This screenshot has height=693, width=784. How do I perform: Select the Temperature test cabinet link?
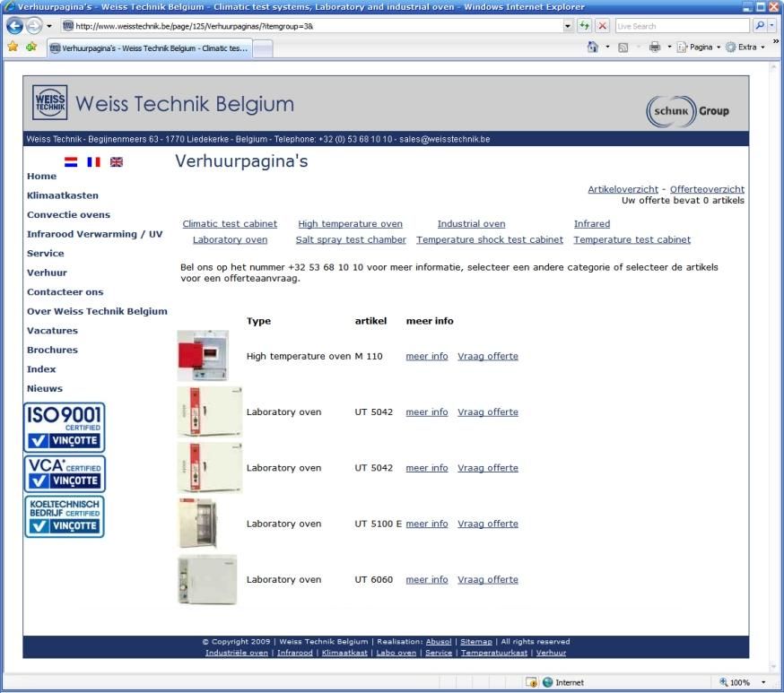coord(632,240)
